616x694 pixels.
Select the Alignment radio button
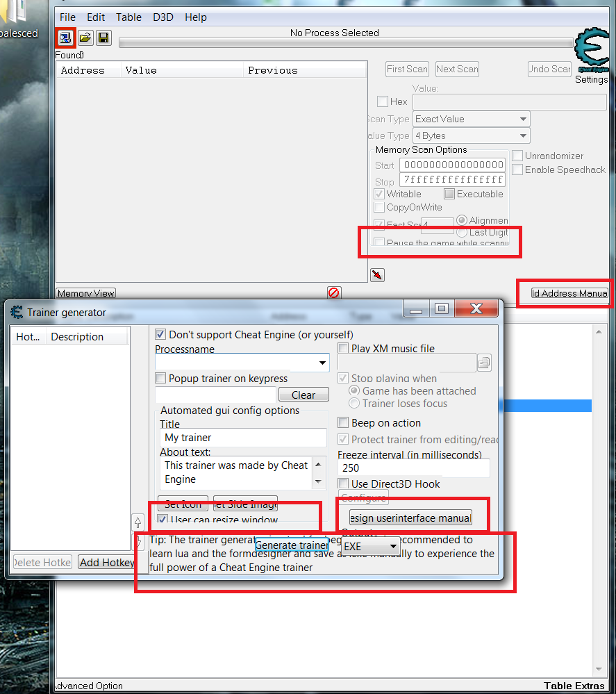tap(462, 220)
